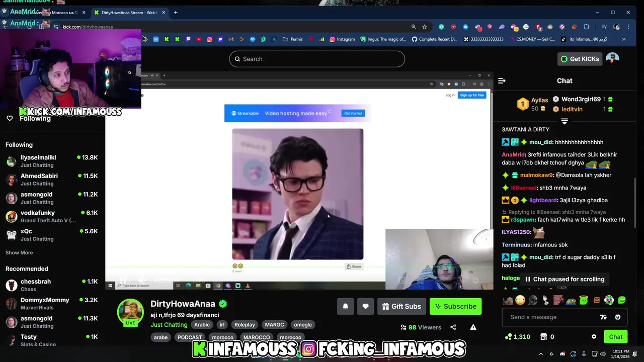Switch to the DirtyHowaAnaa Stream tab
Image resolution: width=644 pixels, height=362 pixels.
129,12
